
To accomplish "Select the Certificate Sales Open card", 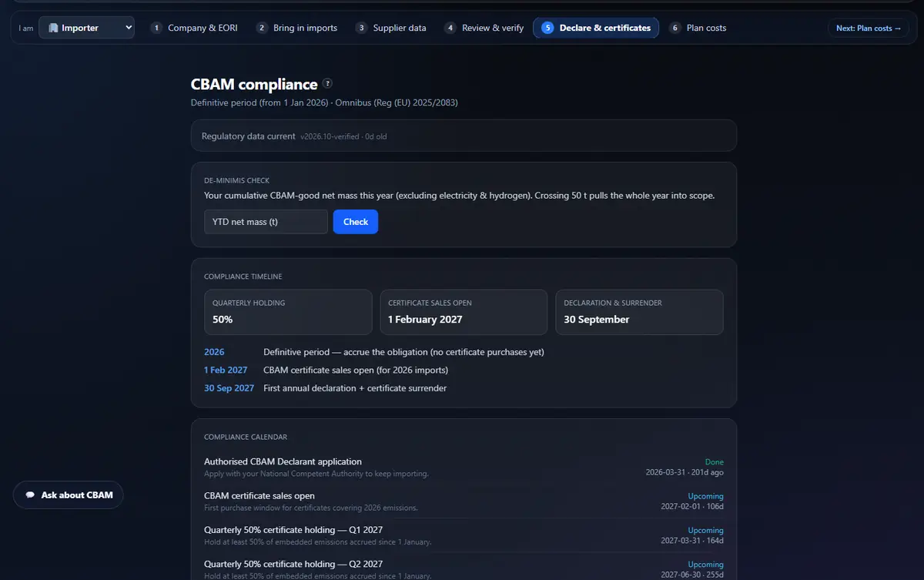I will coord(464,312).
